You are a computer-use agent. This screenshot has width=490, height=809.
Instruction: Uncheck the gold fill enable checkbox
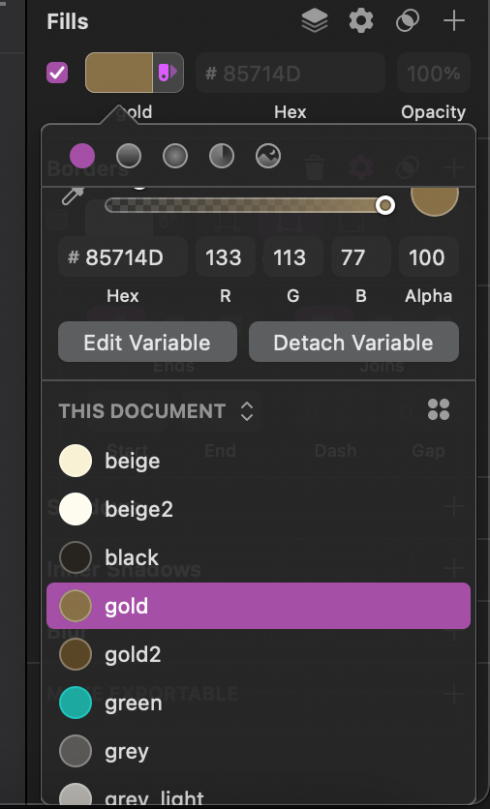pos(57,73)
